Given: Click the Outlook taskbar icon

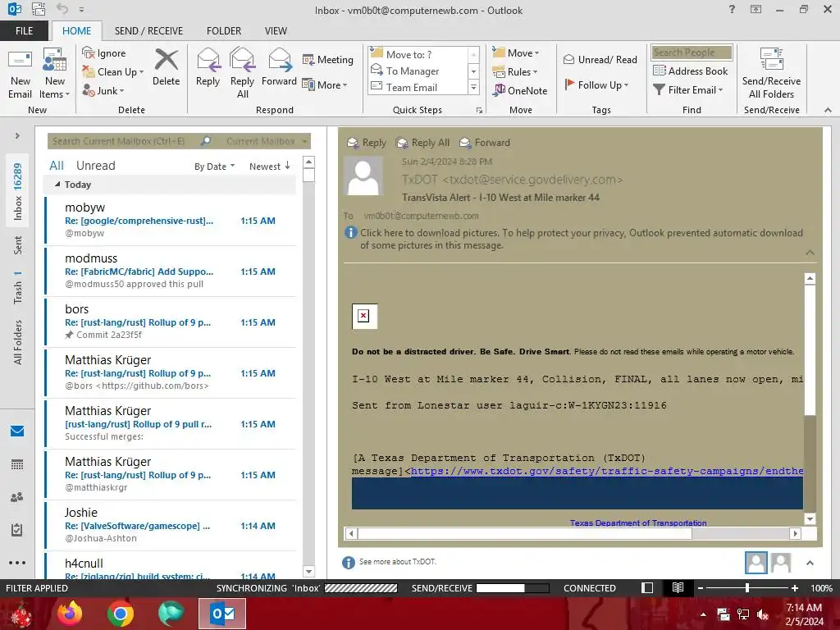Looking at the screenshot, I should 222,614.
